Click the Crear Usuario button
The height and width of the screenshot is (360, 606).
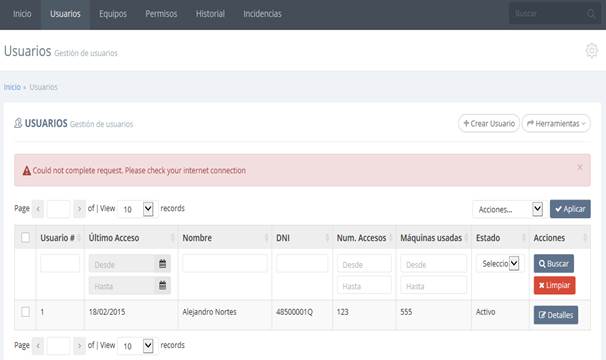pyautogui.click(x=489, y=123)
